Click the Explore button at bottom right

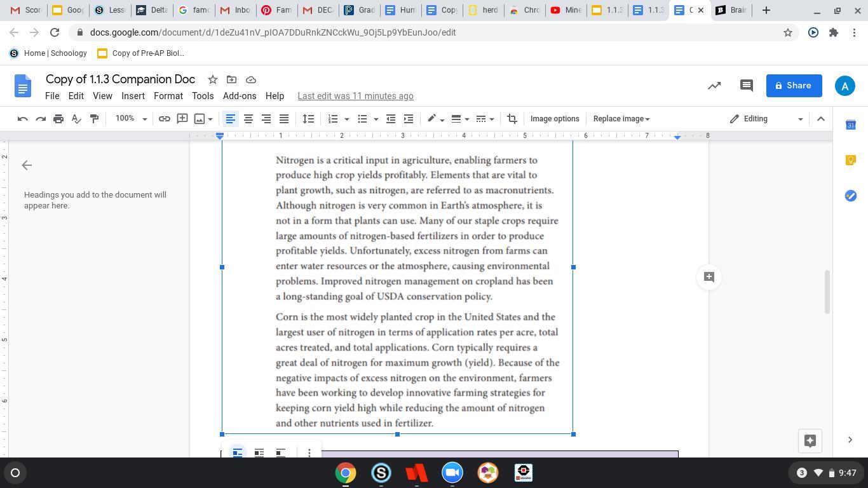(x=810, y=441)
